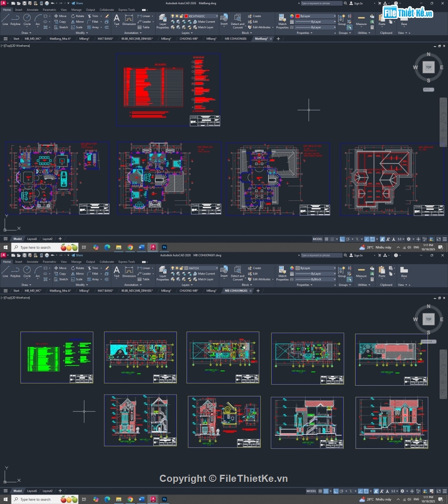448x504 pixels.
Task: Open Photoshop from the taskbar
Action: 164,247
